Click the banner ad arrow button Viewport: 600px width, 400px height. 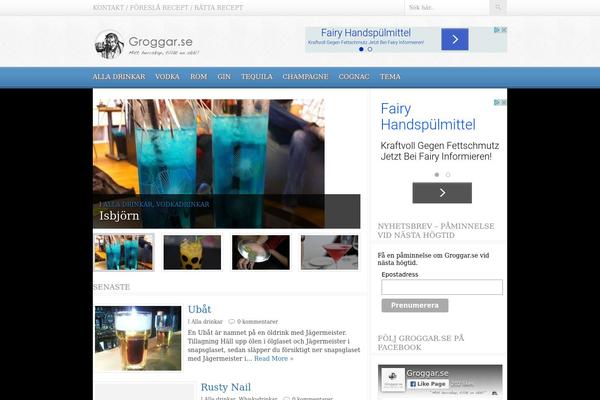(x=455, y=39)
